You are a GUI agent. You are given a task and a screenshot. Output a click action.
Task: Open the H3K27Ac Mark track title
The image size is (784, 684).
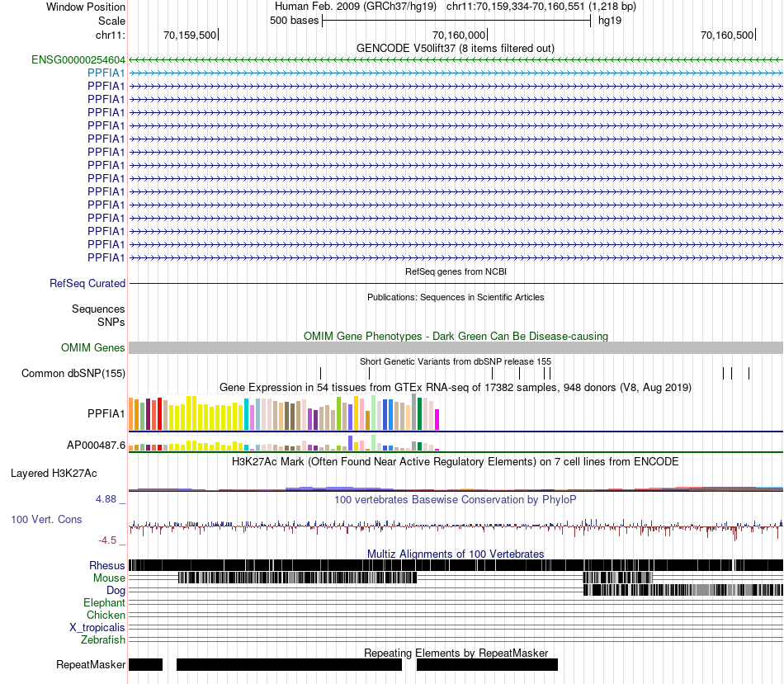tap(456, 461)
